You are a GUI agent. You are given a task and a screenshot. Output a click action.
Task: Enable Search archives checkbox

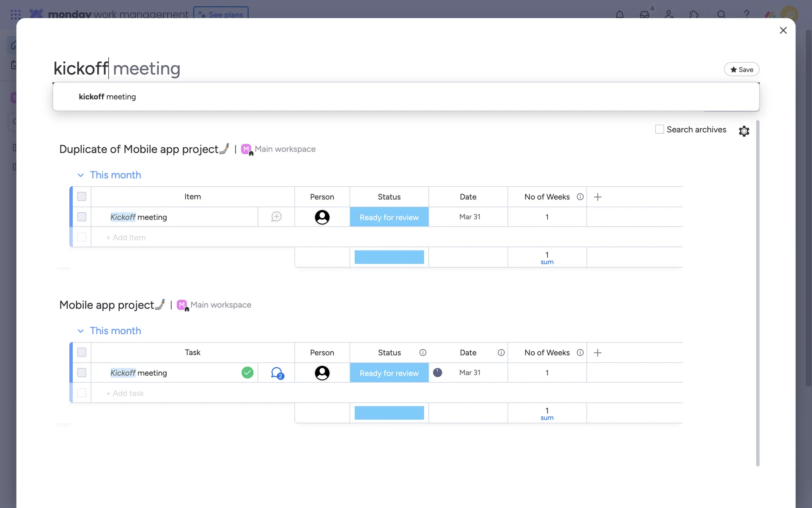point(659,130)
